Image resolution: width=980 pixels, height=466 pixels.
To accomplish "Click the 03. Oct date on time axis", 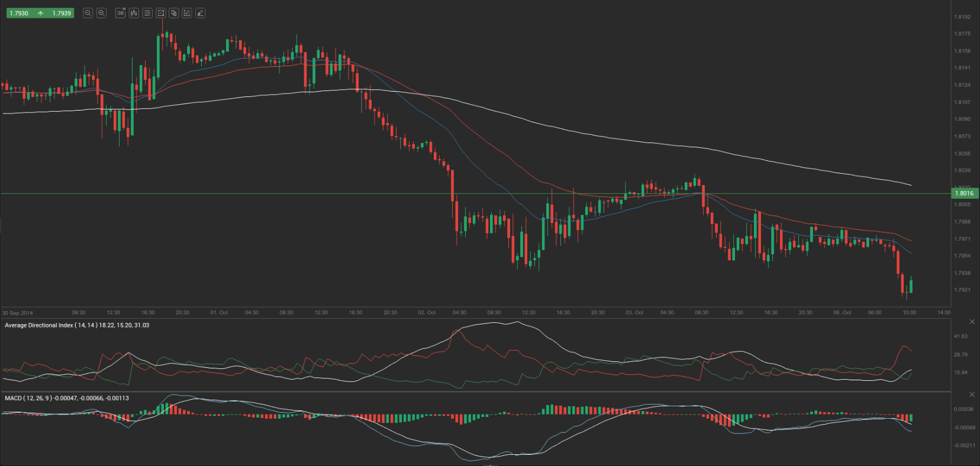I will 634,312.
